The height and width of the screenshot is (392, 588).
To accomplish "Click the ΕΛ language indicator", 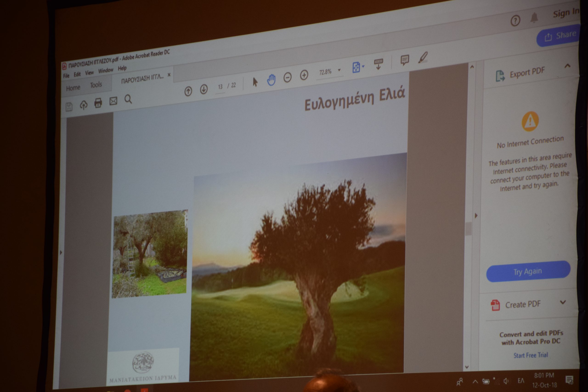I will pyautogui.click(x=521, y=381).
